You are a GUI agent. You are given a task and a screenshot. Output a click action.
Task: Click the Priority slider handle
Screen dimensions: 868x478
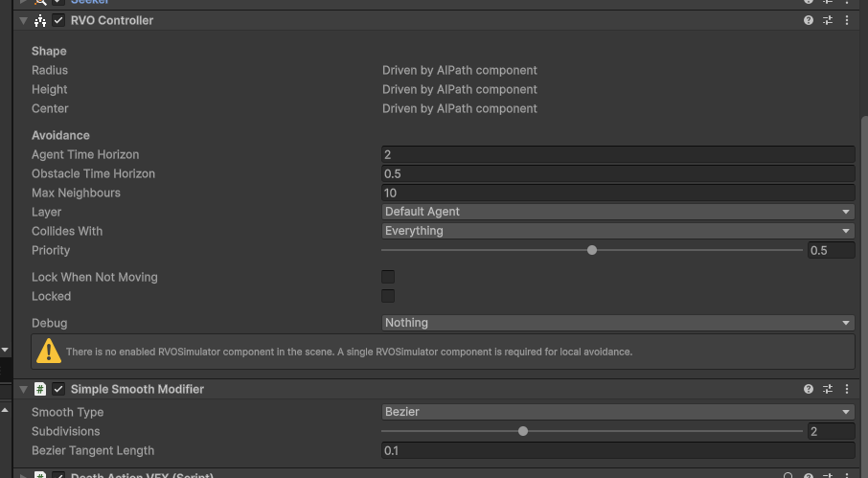pyautogui.click(x=592, y=250)
